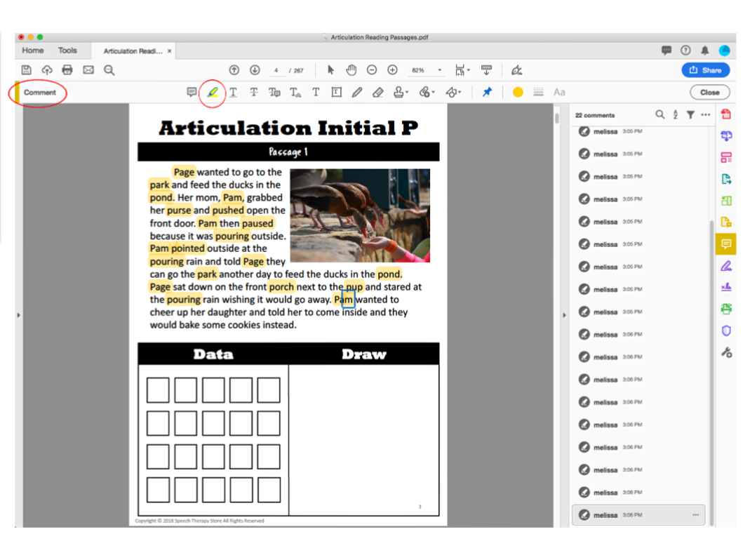Screen dimensions: 750x560
Task: Select the Pencil drawing tool
Action: (357, 92)
